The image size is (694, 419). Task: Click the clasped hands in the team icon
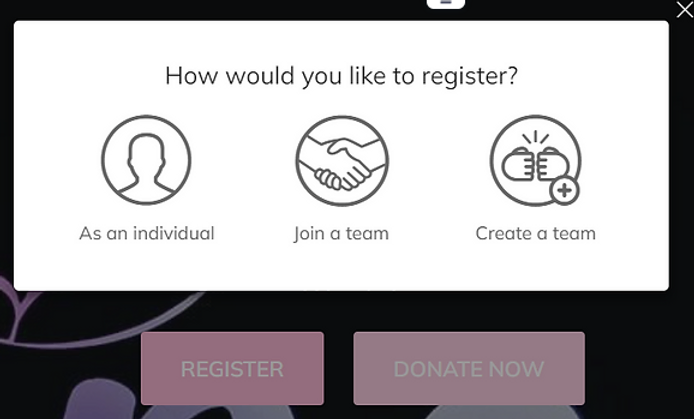point(343,165)
